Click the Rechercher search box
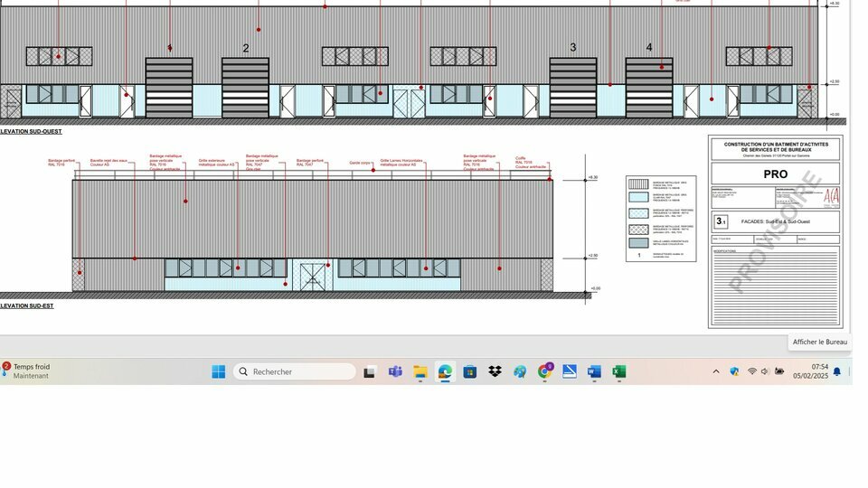 tap(294, 371)
